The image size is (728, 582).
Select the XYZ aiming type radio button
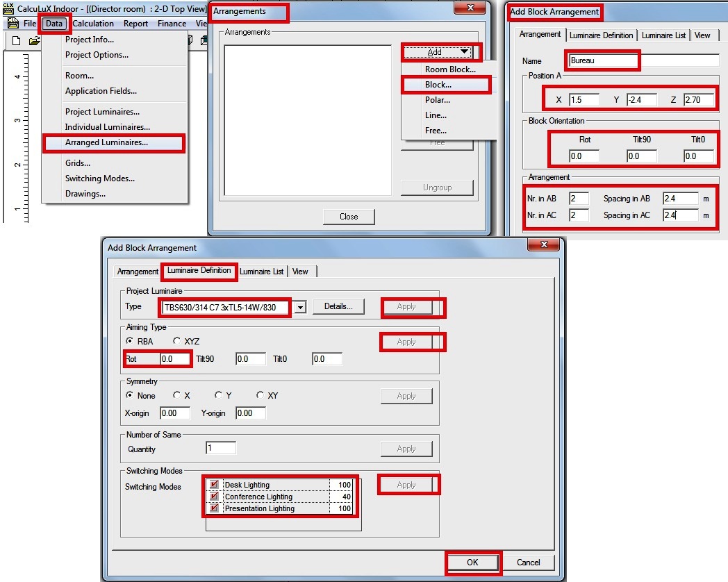(176, 341)
